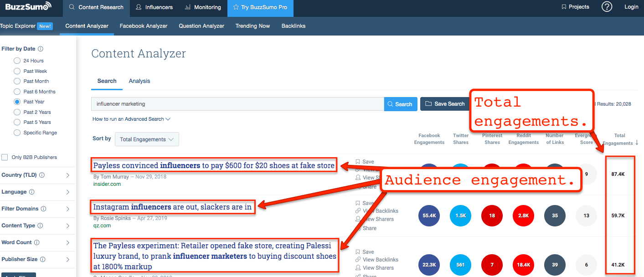Click the Number of Links 39 circle
644x277 pixels.
click(555, 264)
